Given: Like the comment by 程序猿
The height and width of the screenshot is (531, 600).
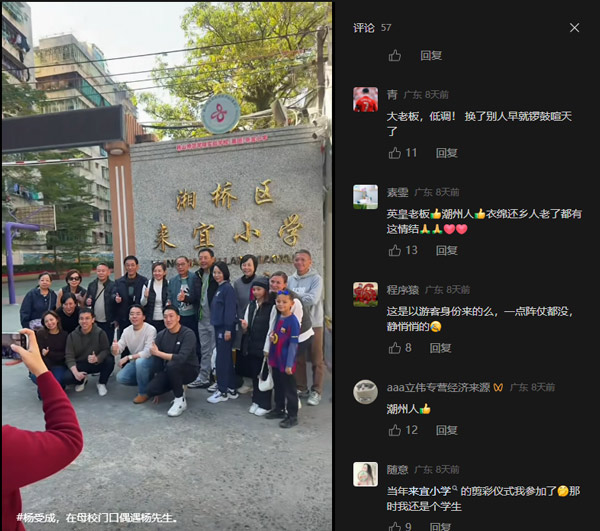Looking at the screenshot, I should (395, 348).
